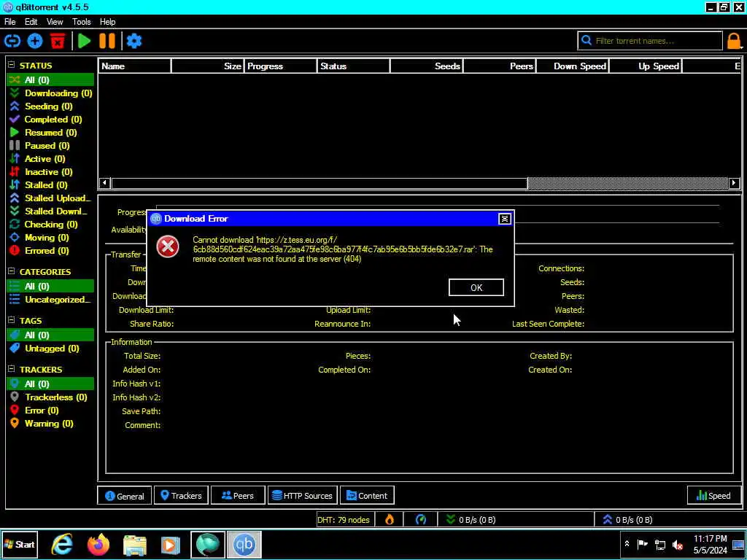Open the Help menu
This screenshot has width=747, height=560.
[x=108, y=22]
